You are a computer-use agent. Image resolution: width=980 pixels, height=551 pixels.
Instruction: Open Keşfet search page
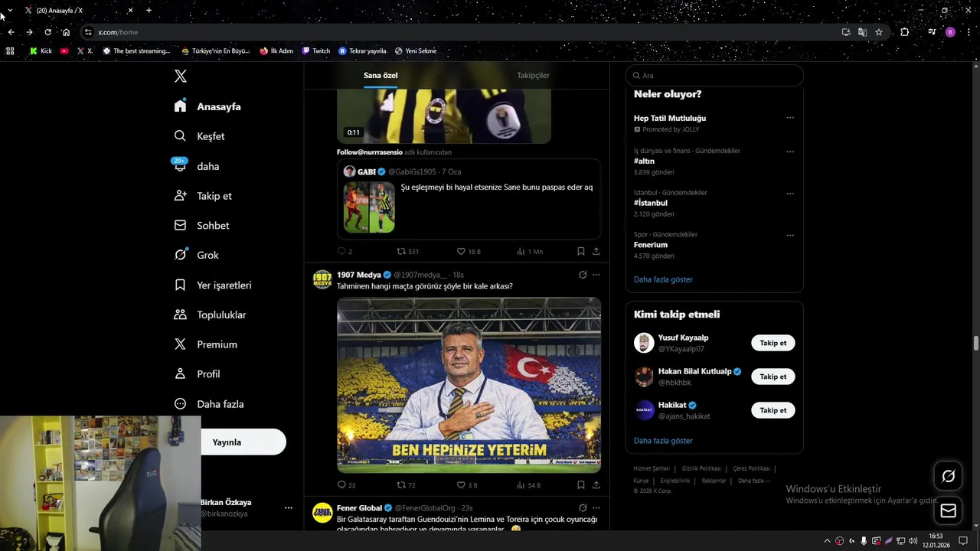(199, 136)
